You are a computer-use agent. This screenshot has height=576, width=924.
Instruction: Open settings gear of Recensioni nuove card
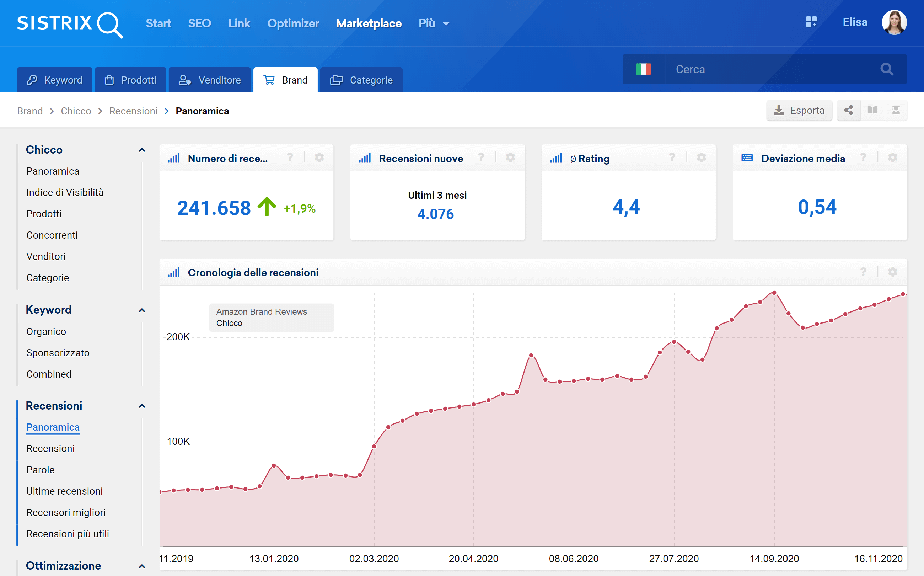click(x=510, y=157)
